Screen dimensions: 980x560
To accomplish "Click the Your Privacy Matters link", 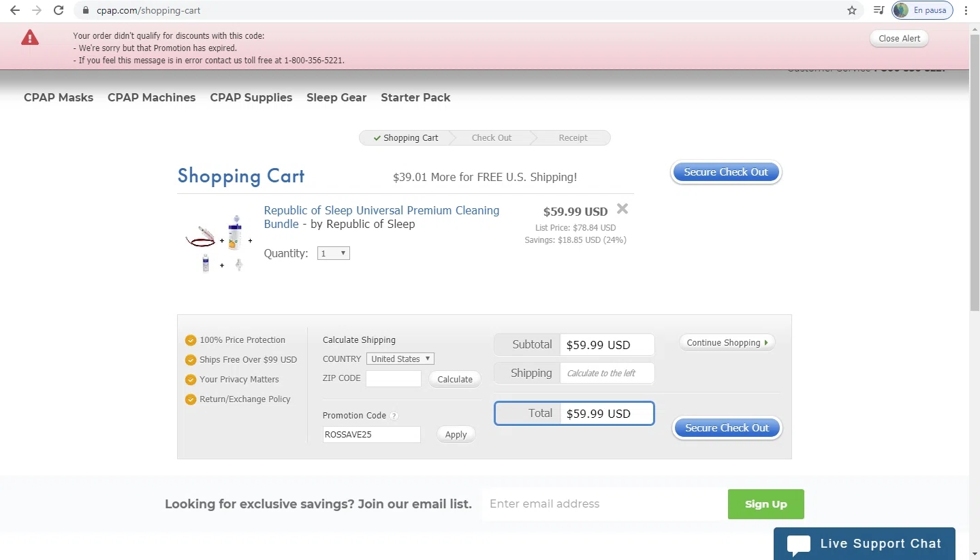I will tap(239, 380).
